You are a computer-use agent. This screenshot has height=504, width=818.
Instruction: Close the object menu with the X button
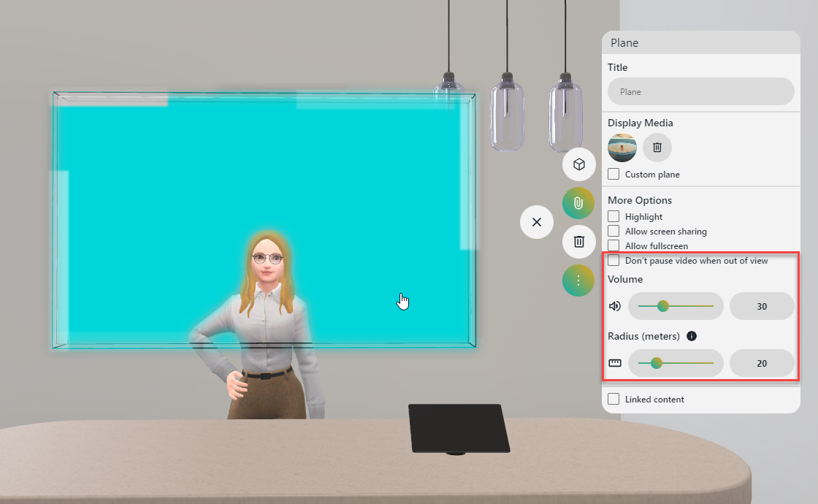537,222
